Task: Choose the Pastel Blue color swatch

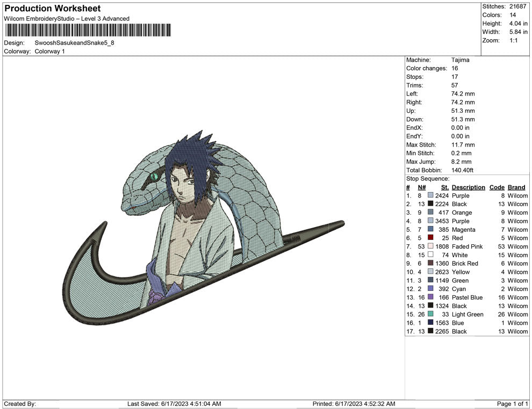Action: point(430,297)
